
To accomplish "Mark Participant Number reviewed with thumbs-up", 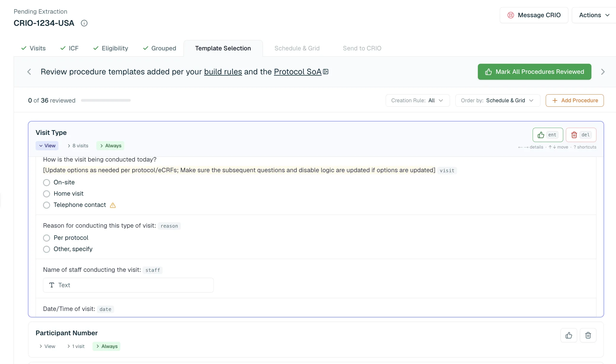I will [569, 335].
